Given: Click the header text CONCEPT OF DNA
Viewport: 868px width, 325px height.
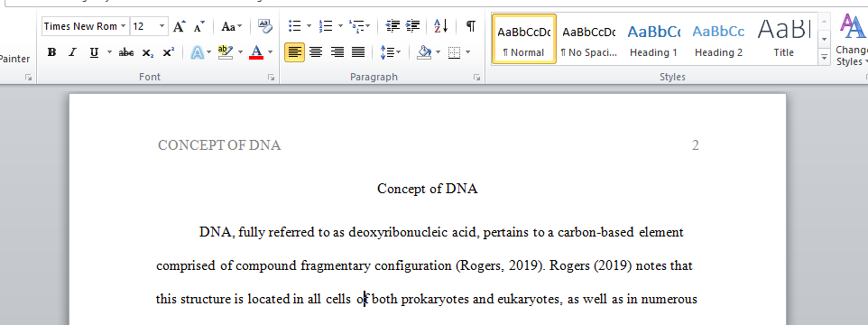Looking at the screenshot, I should click(219, 145).
